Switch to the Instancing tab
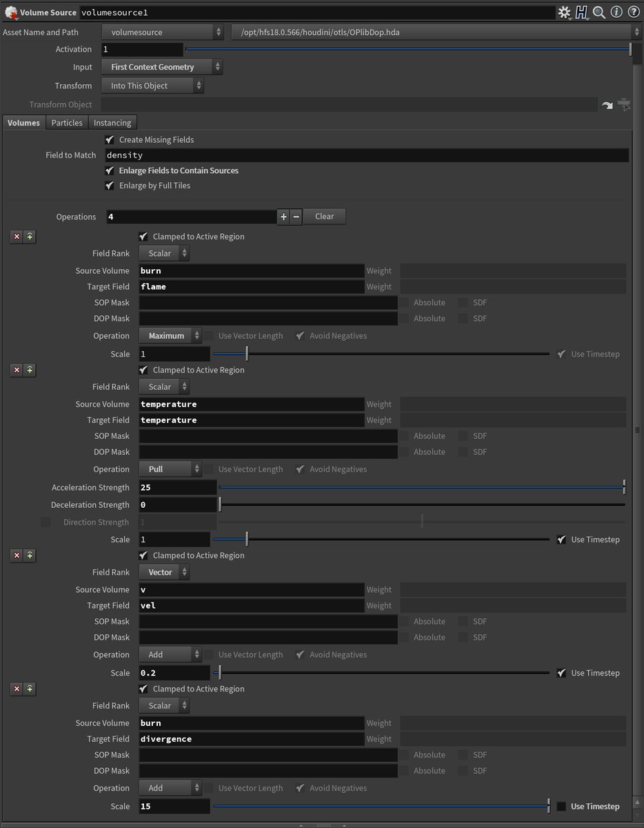 (112, 123)
